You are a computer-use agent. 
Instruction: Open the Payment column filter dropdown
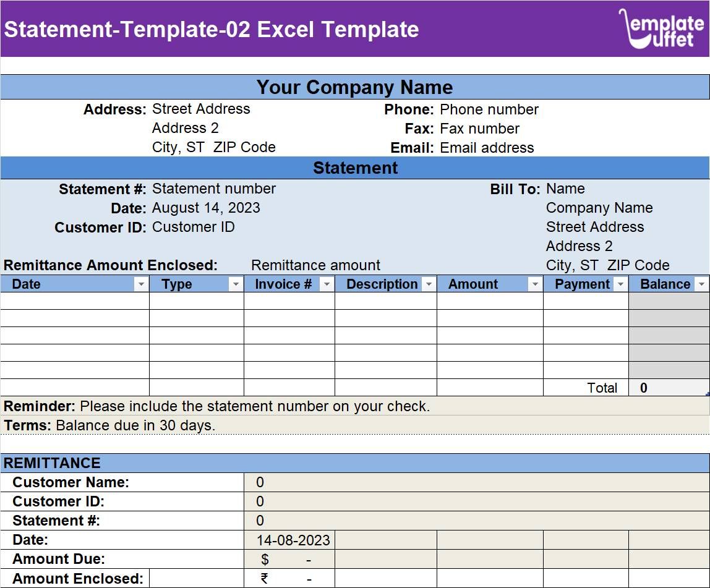[620, 284]
